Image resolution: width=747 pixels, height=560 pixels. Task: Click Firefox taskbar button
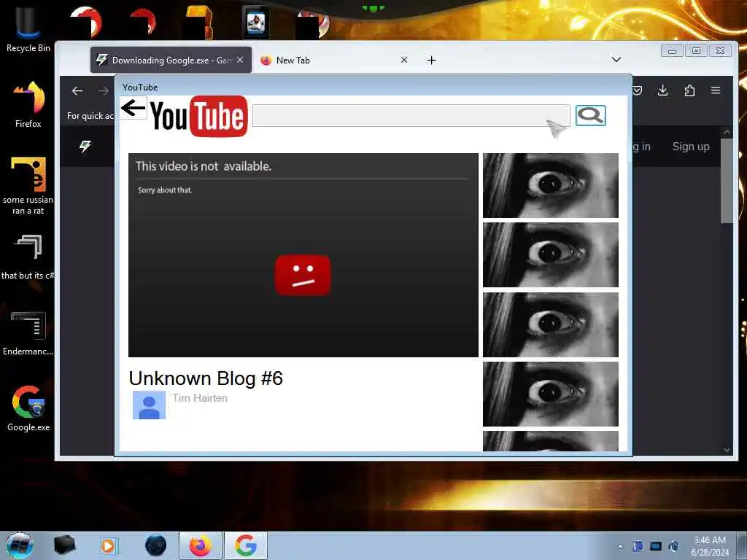[201, 545]
